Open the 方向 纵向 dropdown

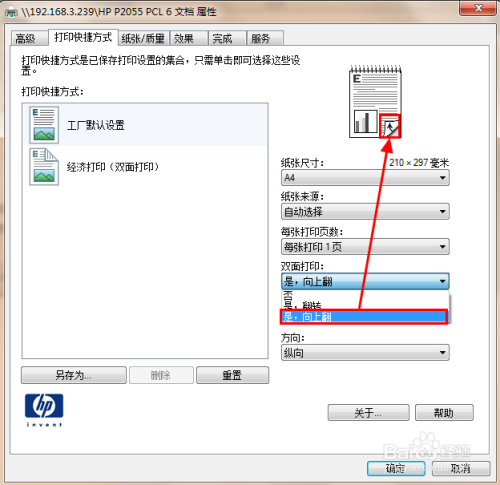(x=365, y=353)
